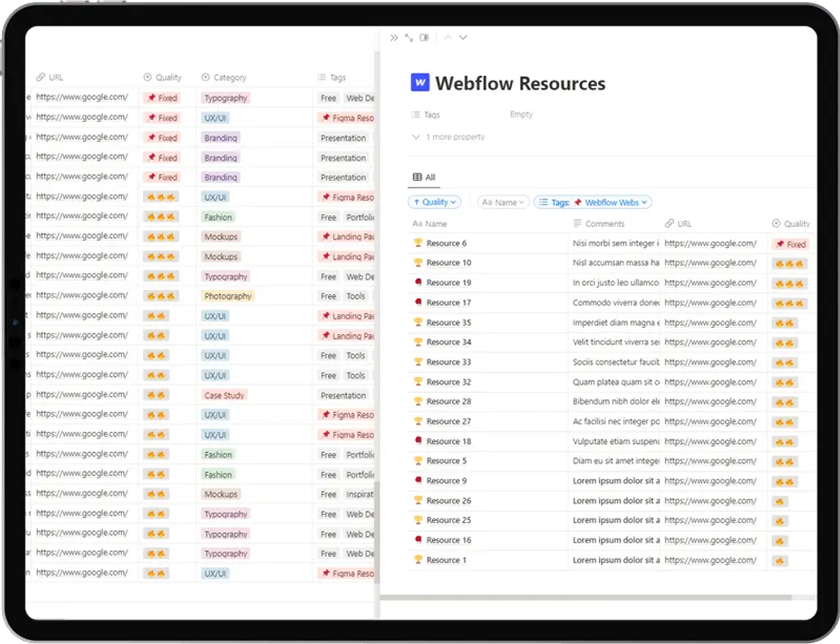The width and height of the screenshot is (840, 644).
Task: Click comment 'Bibendum nibh dolor'
Action: [616, 401]
